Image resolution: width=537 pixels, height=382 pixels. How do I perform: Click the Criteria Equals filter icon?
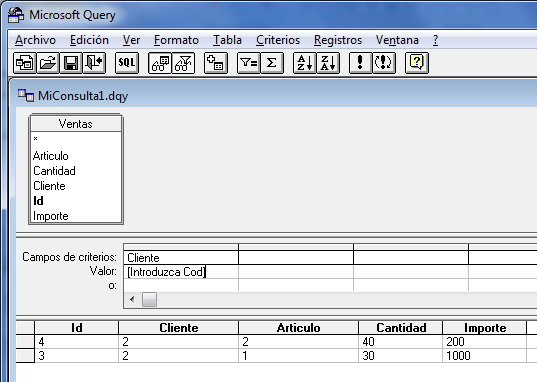(x=249, y=63)
